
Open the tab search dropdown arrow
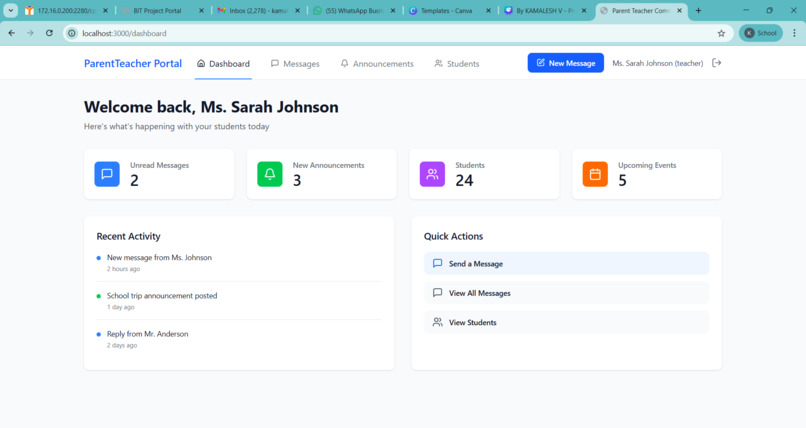coord(10,10)
